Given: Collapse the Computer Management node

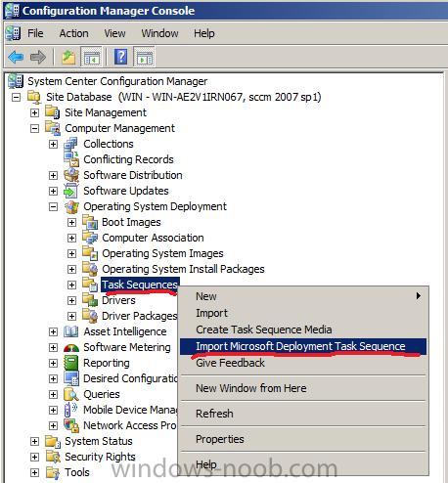Looking at the screenshot, I should point(34,128).
